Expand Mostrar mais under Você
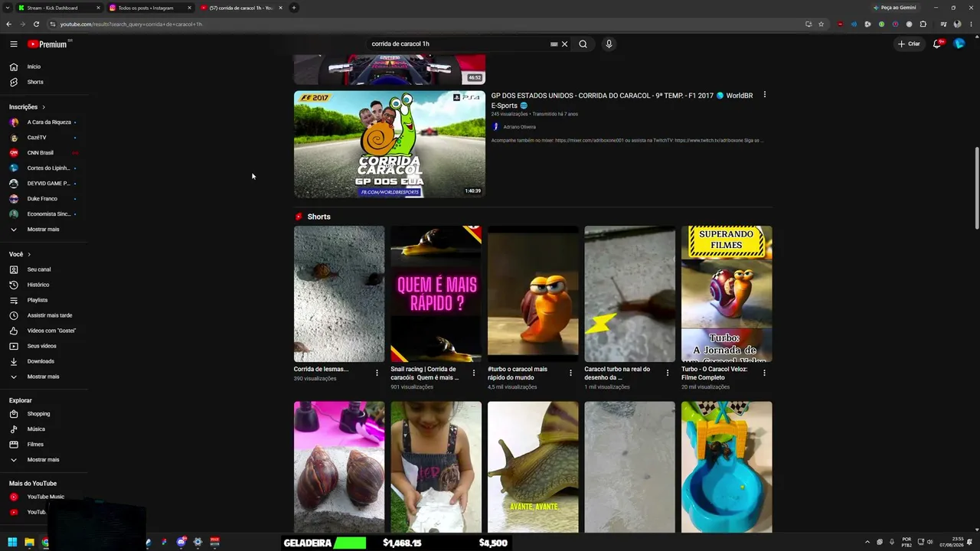Screen dimensions: 980x551 (44, 377)
